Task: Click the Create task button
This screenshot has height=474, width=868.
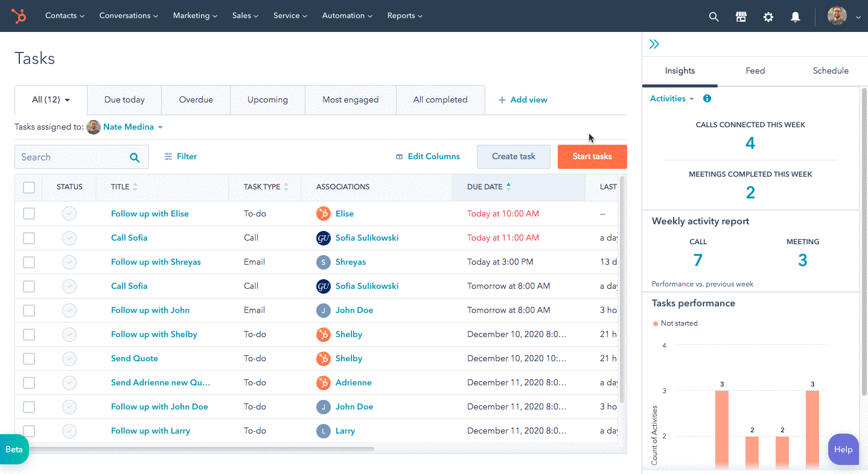Action: pyautogui.click(x=513, y=156)
